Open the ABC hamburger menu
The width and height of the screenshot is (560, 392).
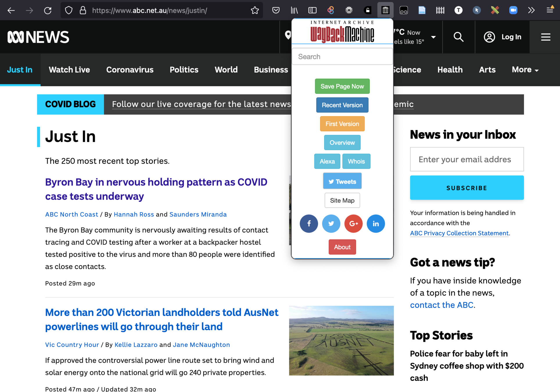(x=546, y=37)
